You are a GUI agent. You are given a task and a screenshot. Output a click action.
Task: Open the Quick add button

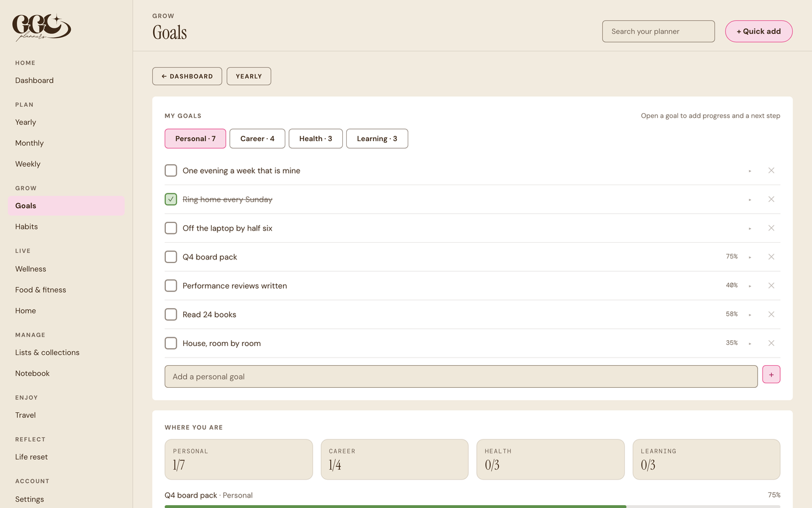(759, 31)
